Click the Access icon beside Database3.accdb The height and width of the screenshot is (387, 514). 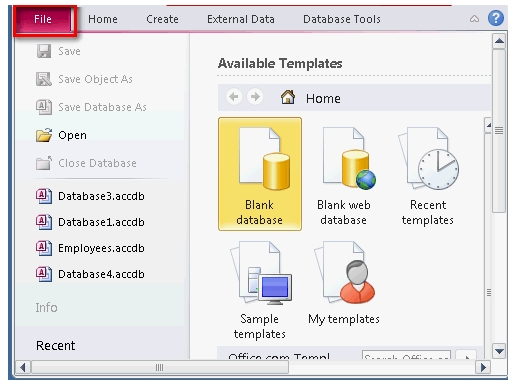click(x=44, y=196)
